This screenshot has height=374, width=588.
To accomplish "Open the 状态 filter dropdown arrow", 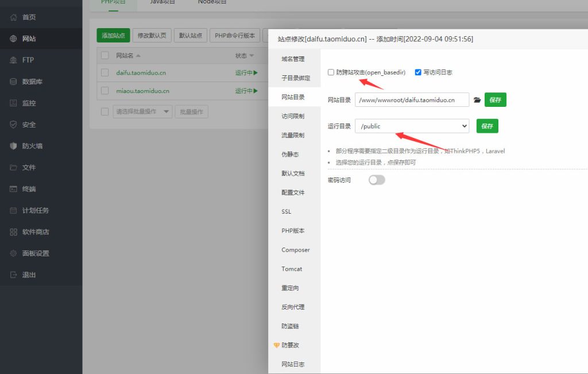I will 252,56.
